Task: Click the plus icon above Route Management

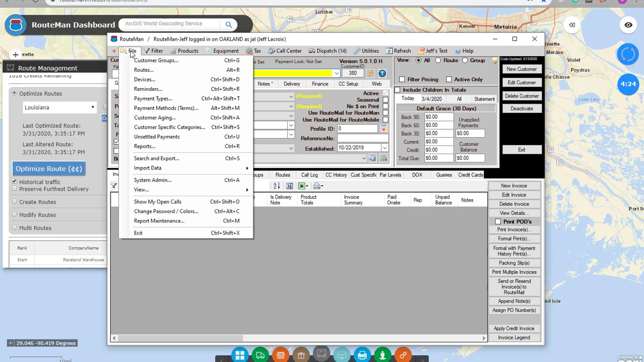Action: click(x=15, y=54)
